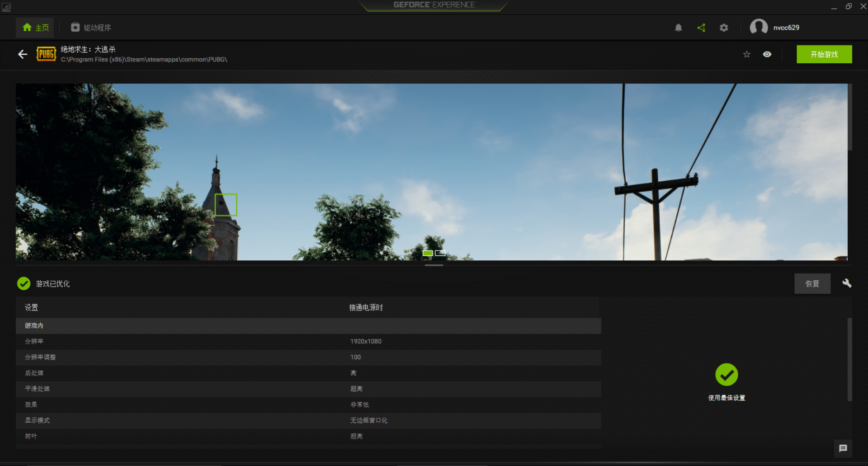Click the 接通电源时 column header

point(366,307)
